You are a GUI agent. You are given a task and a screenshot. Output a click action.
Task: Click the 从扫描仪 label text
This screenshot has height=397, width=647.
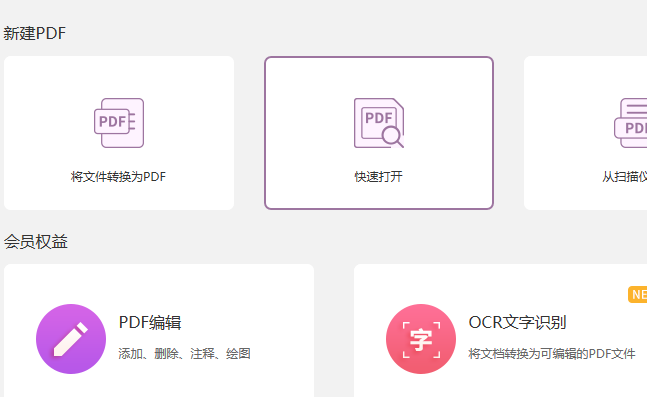(624, 177)
